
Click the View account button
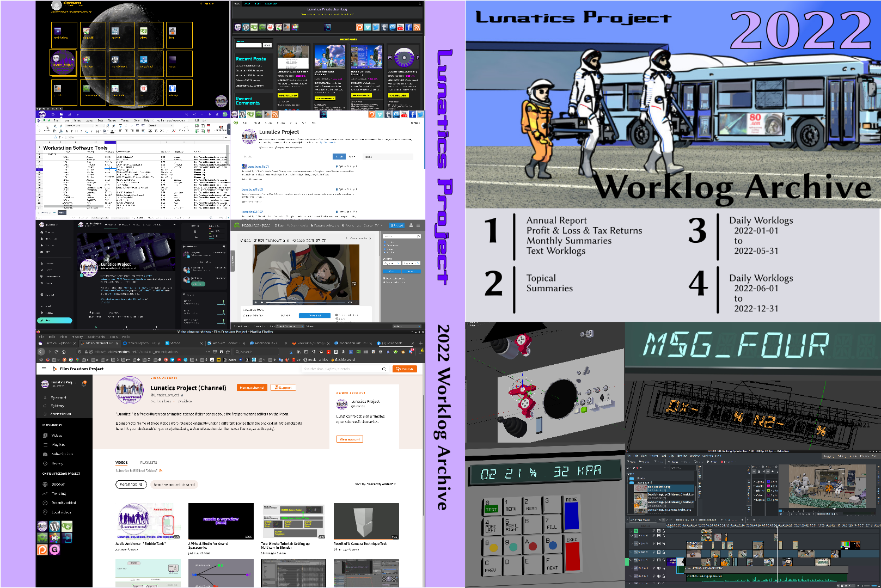coord(350,439)
